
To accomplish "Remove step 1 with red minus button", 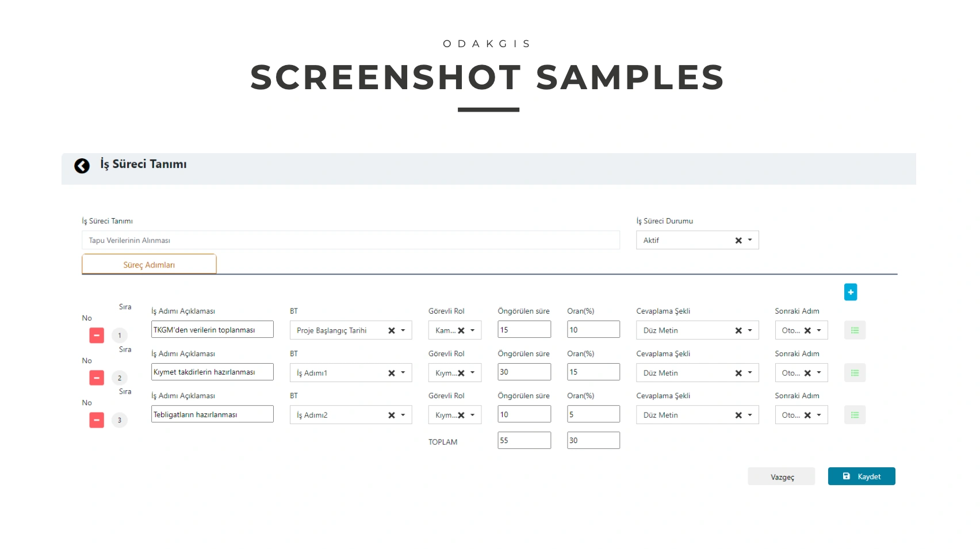I will [97, 335].
